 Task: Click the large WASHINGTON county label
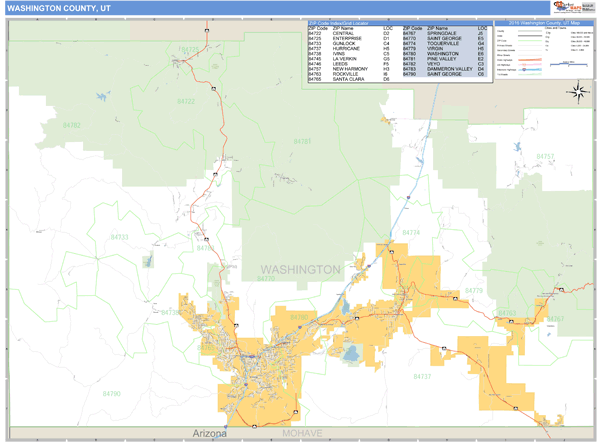point(300,270)
